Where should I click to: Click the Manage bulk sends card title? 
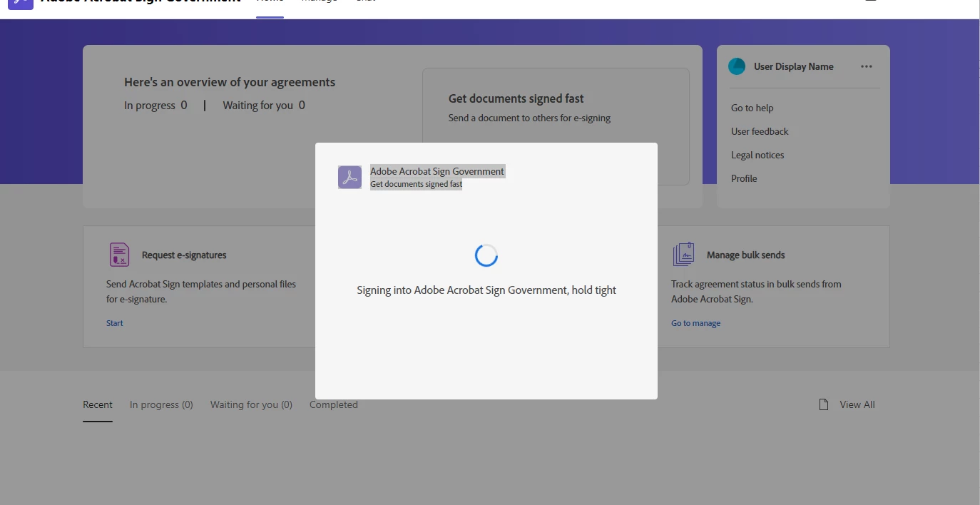click(x=746, y=255)
